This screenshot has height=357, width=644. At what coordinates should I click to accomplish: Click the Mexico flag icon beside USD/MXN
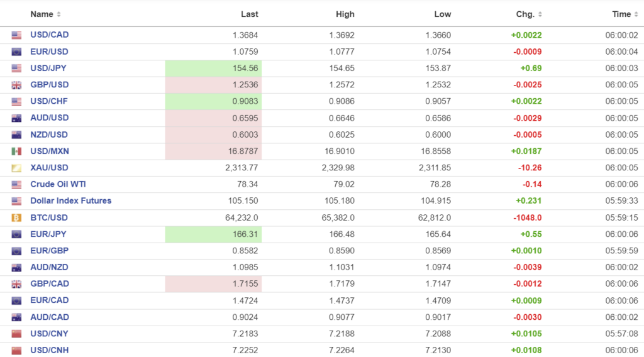[16, 151]
